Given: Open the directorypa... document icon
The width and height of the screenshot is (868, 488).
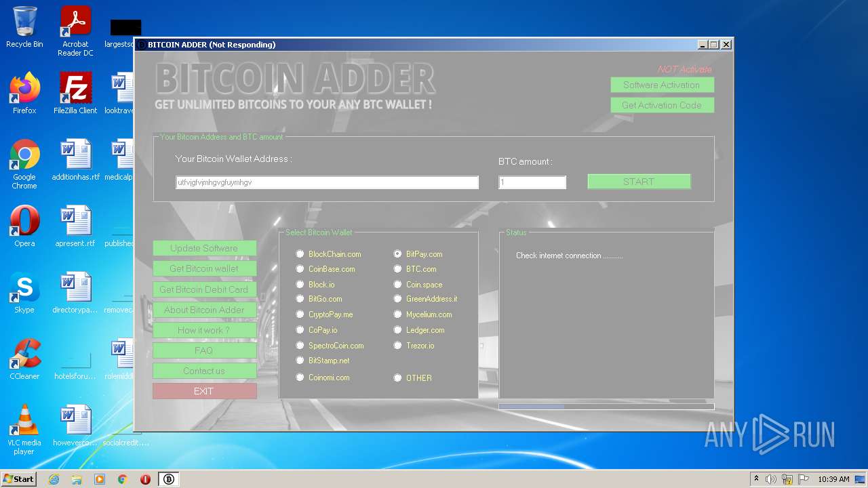Looking at the screenshot, I should (x=75, y=293).
